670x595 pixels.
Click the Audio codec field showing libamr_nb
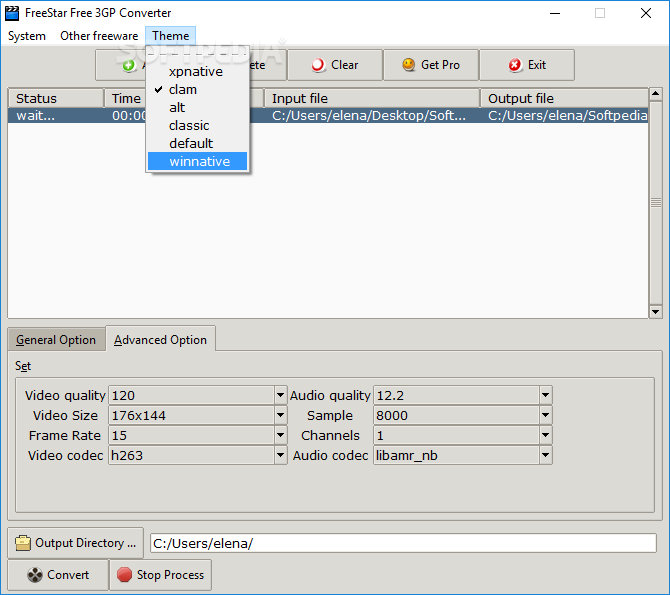click(456, 455)
